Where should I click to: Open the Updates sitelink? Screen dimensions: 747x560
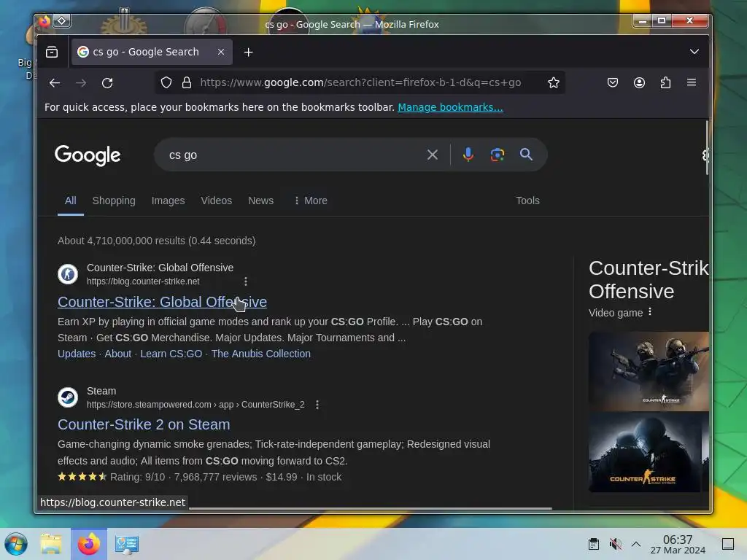click(x=77, y=354)
